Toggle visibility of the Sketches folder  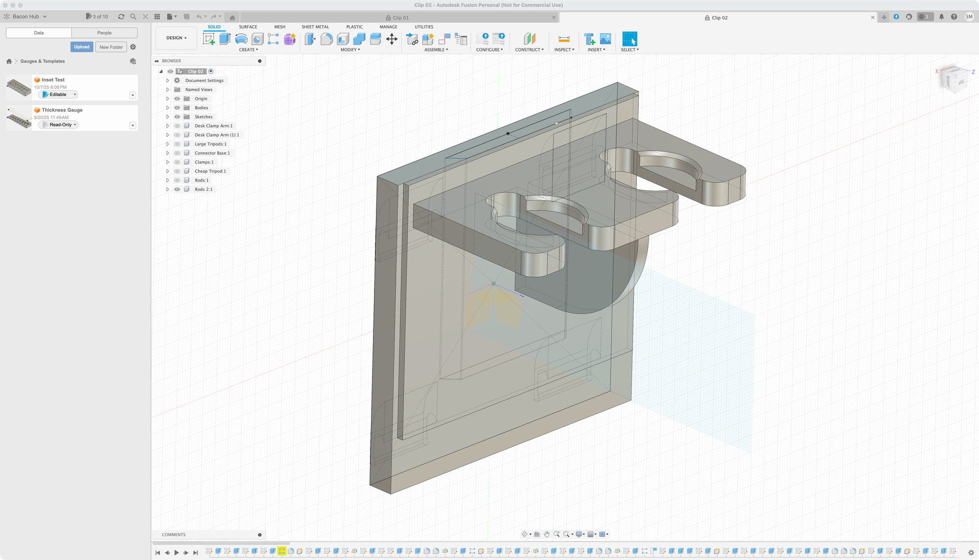click(x=177, y=117)
